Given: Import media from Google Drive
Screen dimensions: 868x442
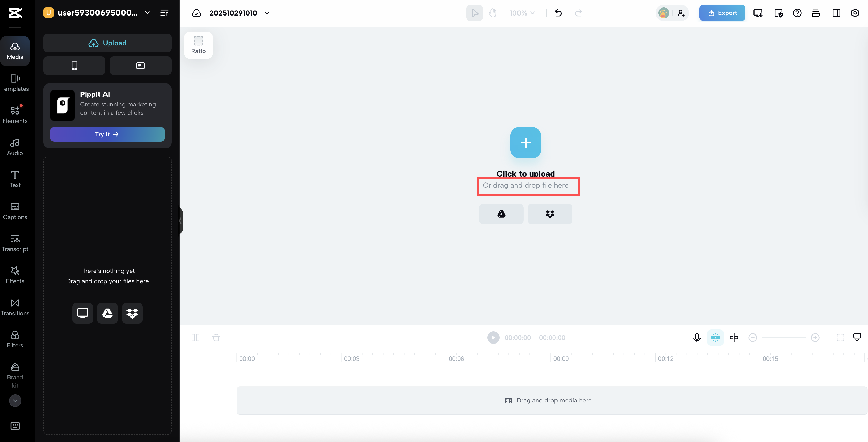Looking at the screenshot, I should pyautogui.click(x=501, y=214).
